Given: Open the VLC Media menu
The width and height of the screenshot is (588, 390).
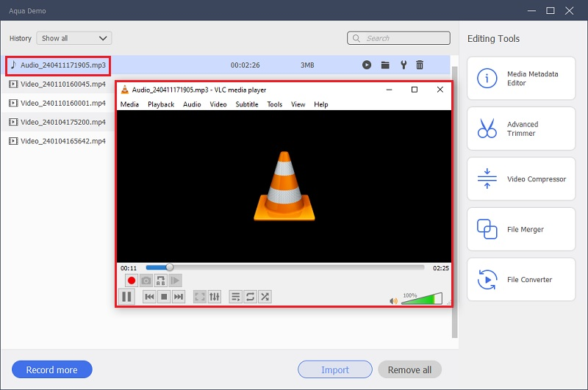Looking at the screenshot, I should tap(129, 104).
